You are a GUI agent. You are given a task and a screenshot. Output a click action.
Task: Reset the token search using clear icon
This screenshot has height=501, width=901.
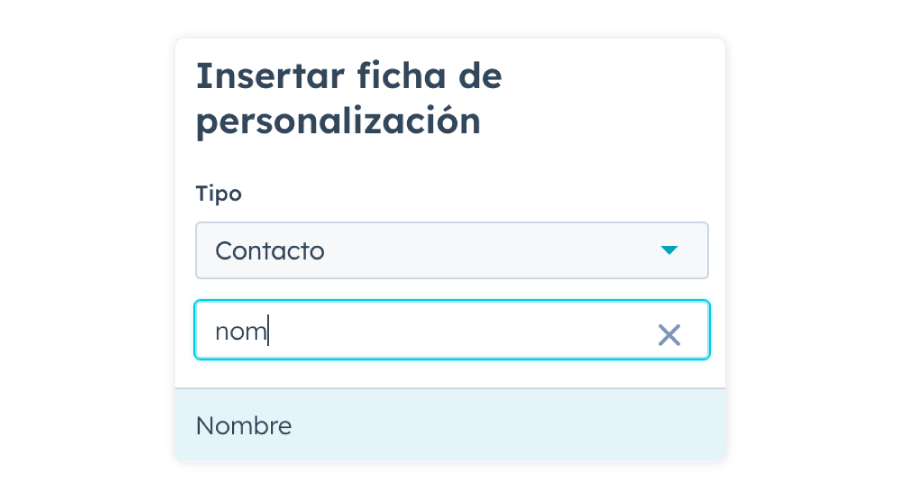669,335
